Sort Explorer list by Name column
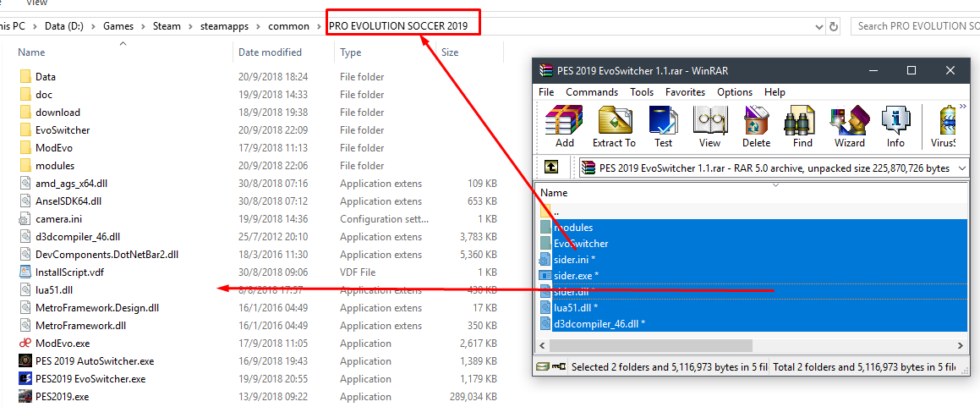Viewport: 980px width, 407px height. point(31,52)
